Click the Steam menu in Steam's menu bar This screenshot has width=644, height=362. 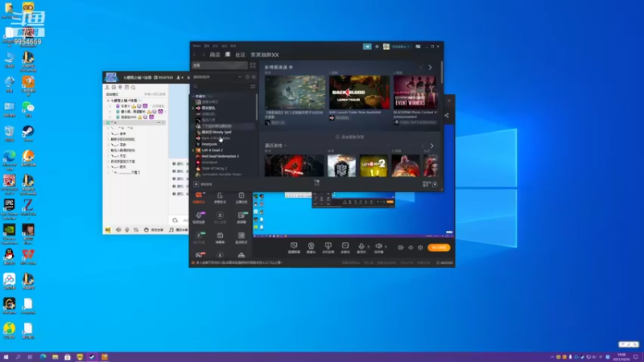pos(196,46)
